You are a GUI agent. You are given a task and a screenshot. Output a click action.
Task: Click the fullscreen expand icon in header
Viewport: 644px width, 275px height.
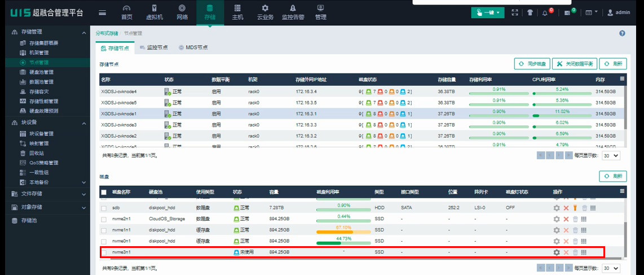(514, 12)
